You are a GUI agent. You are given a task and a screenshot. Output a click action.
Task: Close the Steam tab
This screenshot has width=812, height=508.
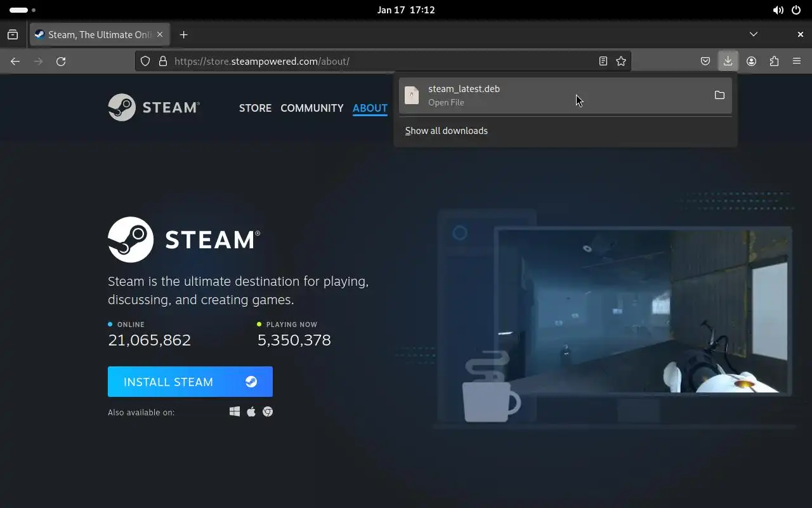click(x=160, y=34)
